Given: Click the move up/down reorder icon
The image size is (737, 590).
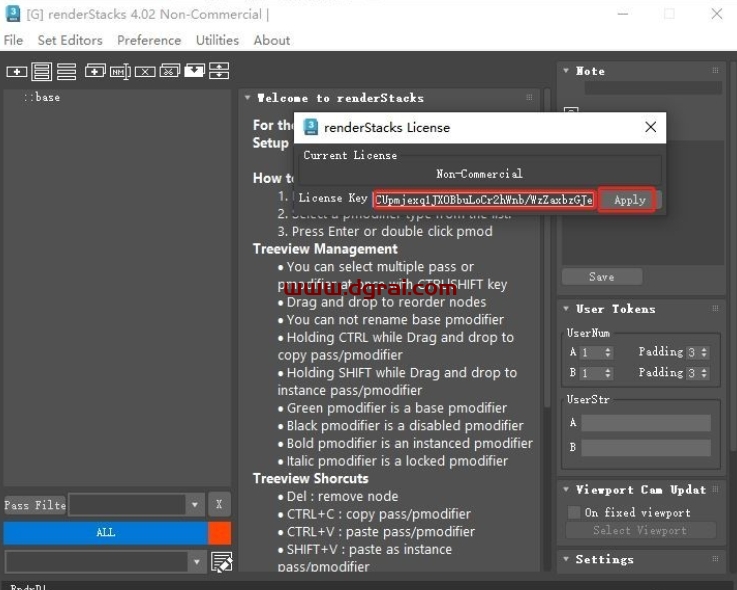Looking at the screenshot, I should point(219,71).
